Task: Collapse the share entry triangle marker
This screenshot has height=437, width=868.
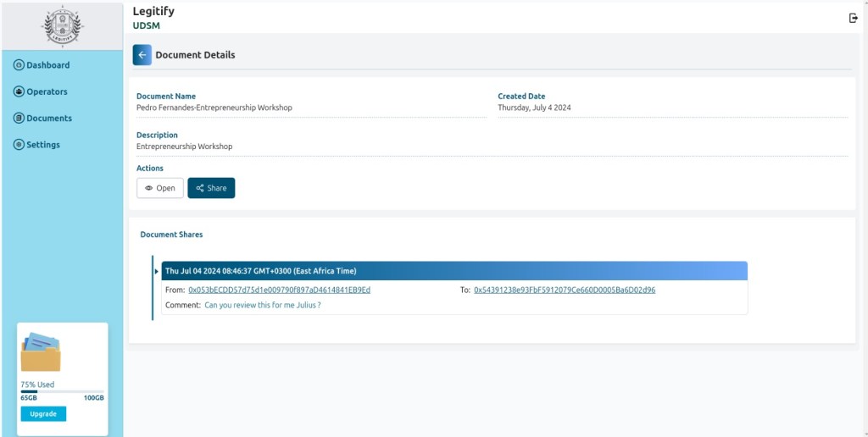Action: (x=157, y=271)
